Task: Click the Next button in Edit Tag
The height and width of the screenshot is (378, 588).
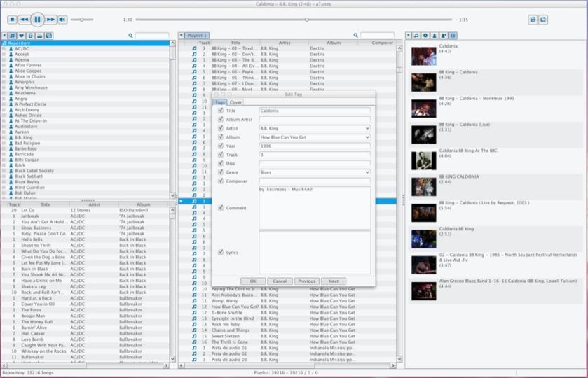Action: [x=334, y=281]
